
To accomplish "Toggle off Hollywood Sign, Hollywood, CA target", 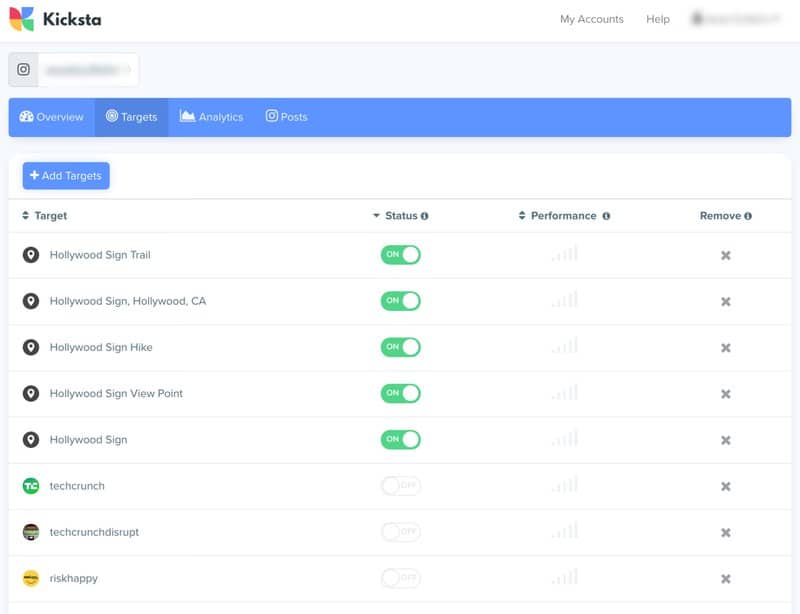I will pyautogui.click(x=401, y=301).
